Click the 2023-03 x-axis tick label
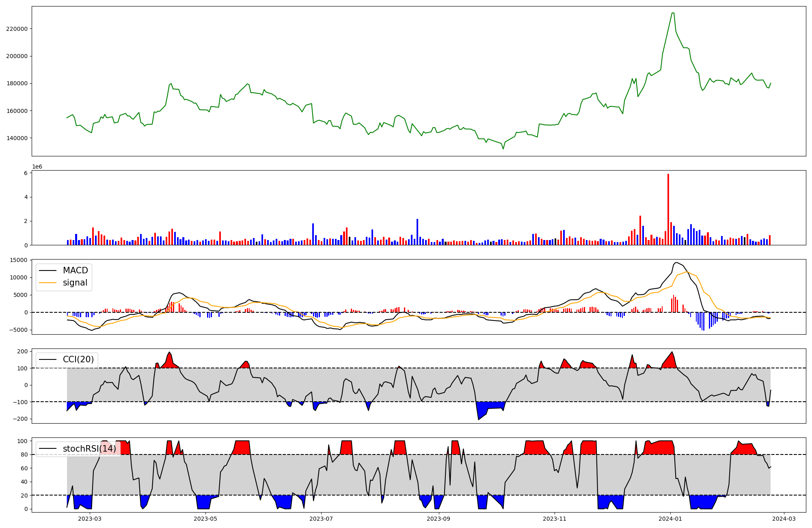Screen dimensions: 812x528 (x=90, y=519)
